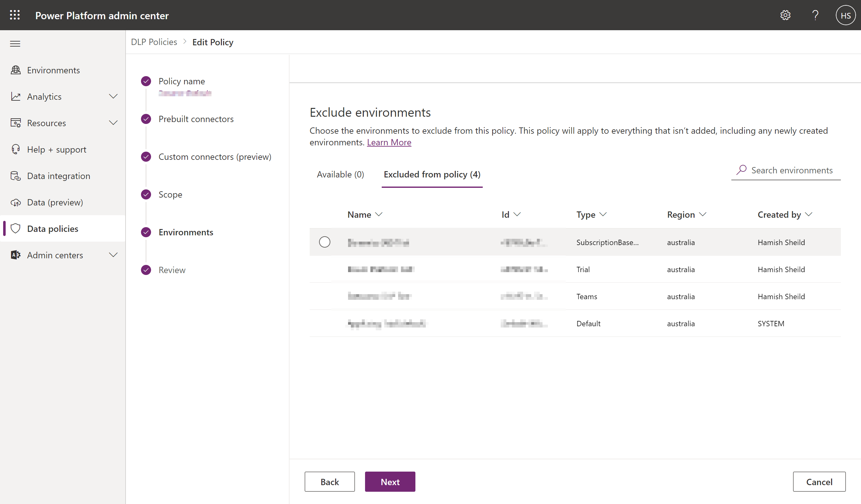
Task: Open help using the question mark icon
Action: pyautogui.click(x=816, y=15)
